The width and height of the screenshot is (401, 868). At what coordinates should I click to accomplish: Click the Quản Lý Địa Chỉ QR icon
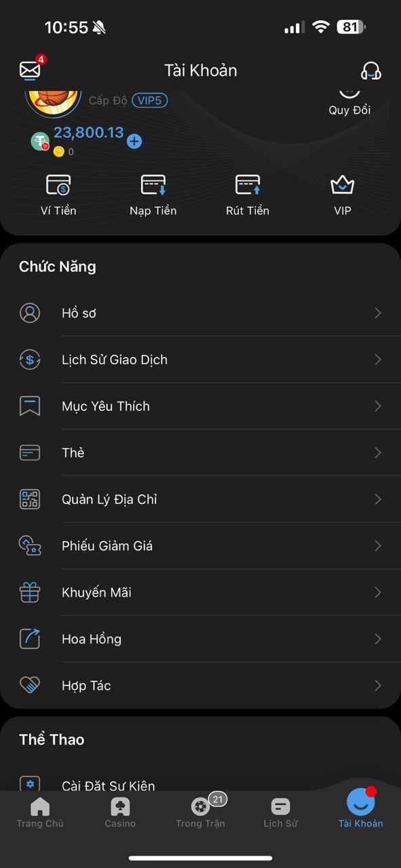(x=30, y=500)
